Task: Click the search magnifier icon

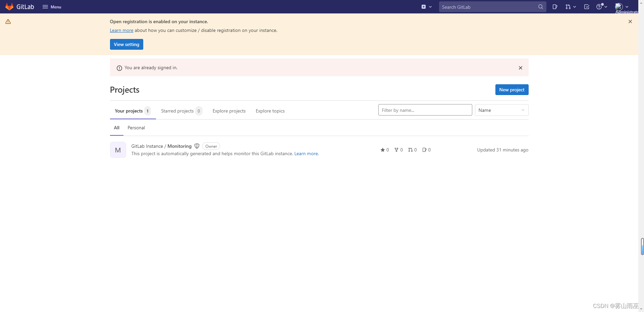Action: click(x=540, y=7)
